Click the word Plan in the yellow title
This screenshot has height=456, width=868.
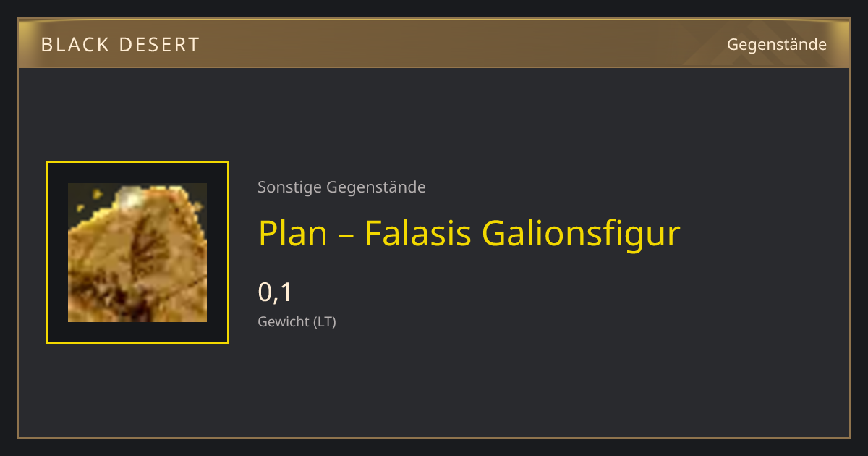(x=293, y=233)
